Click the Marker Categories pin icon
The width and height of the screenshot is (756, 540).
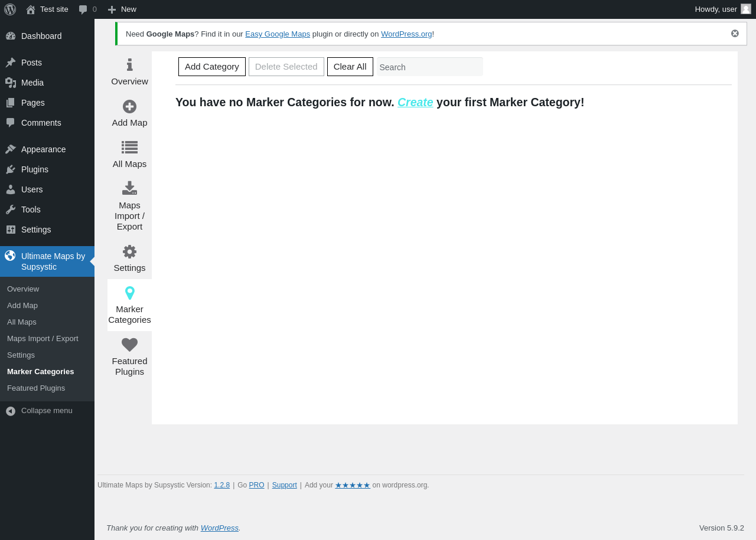[130, 293]
